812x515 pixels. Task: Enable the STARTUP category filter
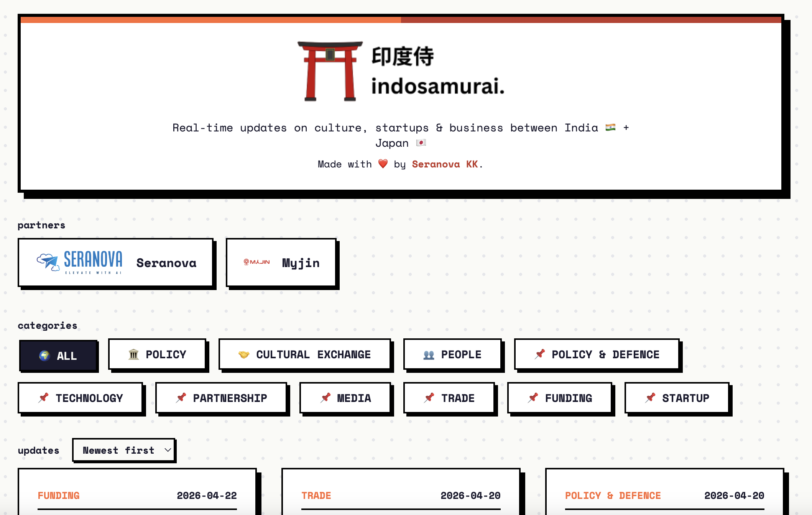pyautogui.click(x=676, y=398)
